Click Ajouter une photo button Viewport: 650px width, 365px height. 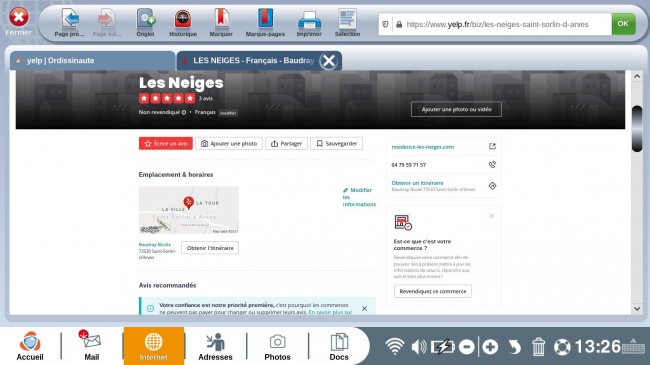[229, 144]
